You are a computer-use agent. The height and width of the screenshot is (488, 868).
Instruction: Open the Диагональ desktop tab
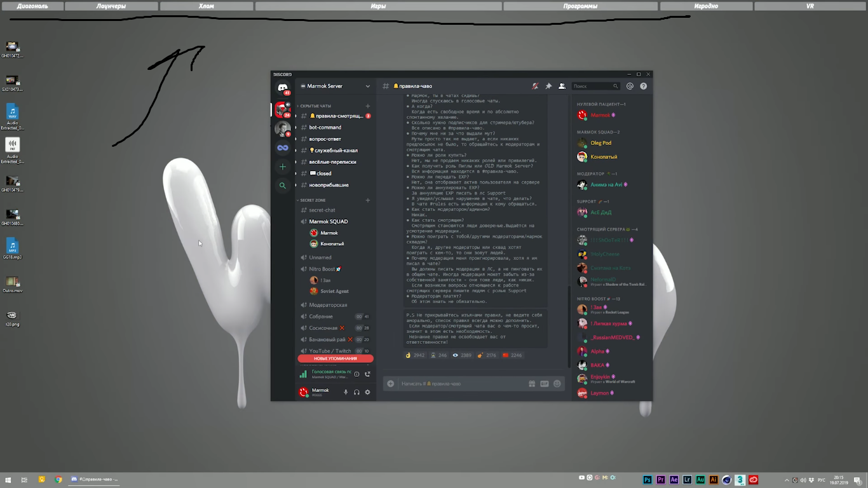tap(32, 6)
